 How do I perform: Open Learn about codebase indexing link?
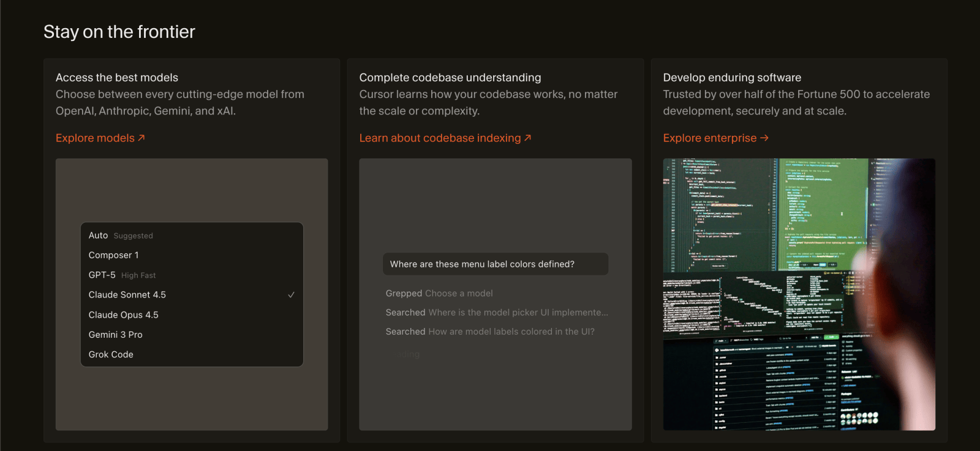445,138
